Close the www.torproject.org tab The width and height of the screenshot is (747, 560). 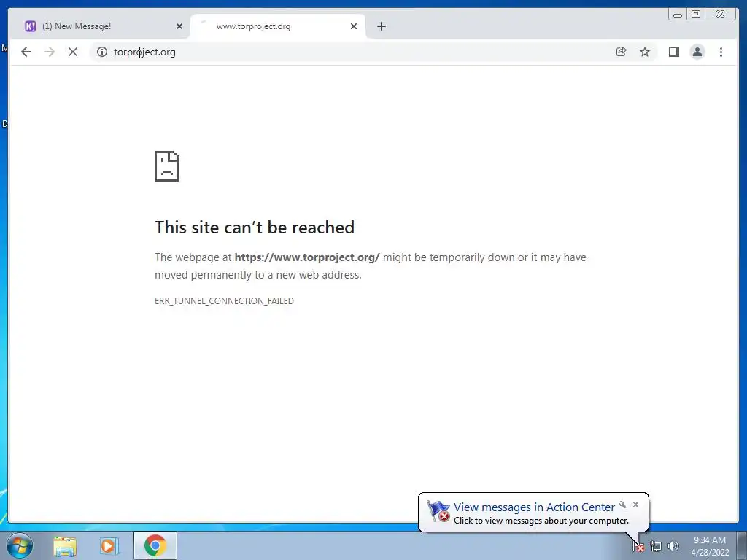[354, 26]
